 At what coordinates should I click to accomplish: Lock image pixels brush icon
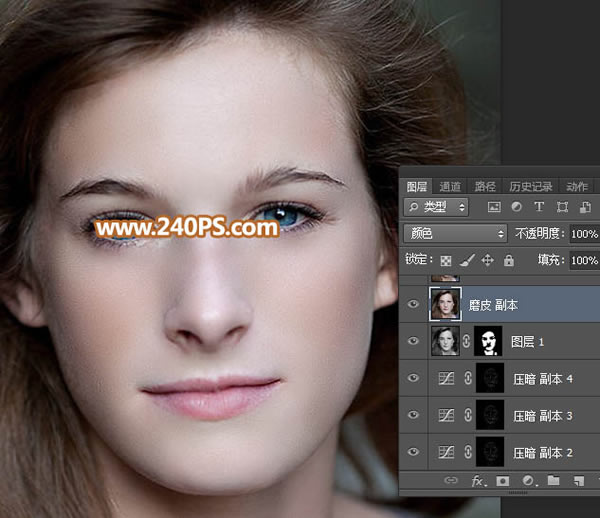(467, 261)
